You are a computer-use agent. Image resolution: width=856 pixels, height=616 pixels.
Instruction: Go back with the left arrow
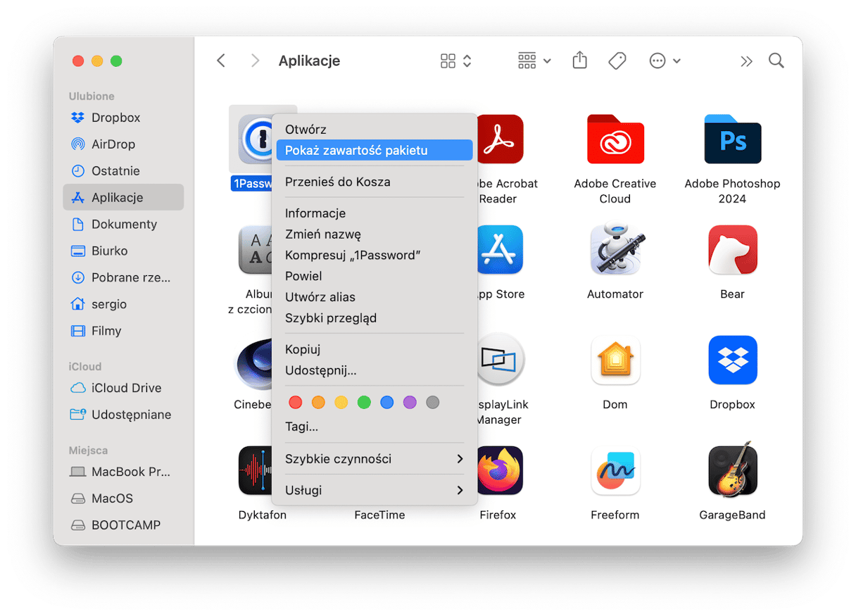click(221, 61)
